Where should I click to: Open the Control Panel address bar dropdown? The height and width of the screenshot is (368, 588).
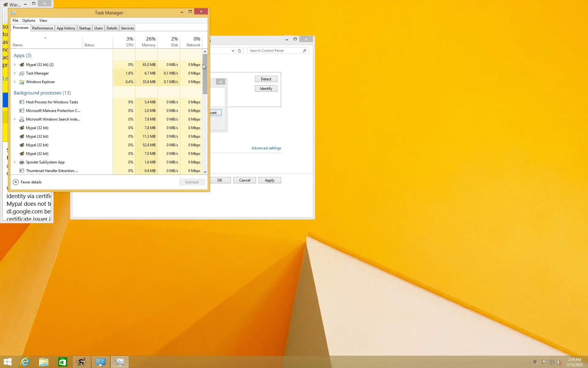233,51
